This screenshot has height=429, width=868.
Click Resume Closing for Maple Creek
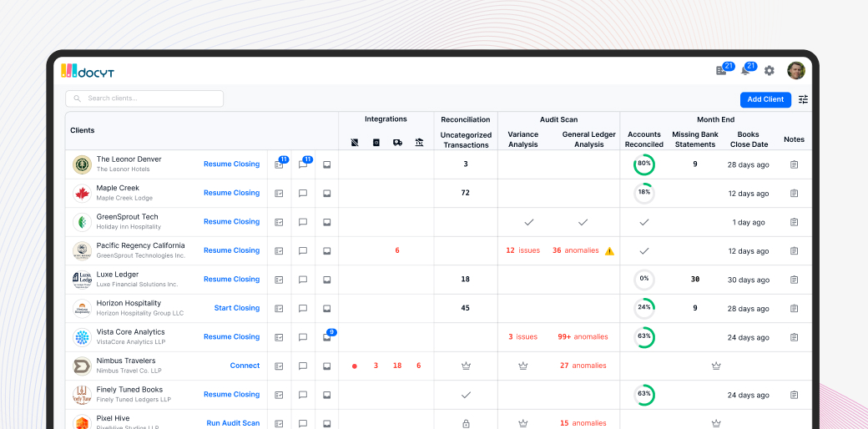[231, 193]
